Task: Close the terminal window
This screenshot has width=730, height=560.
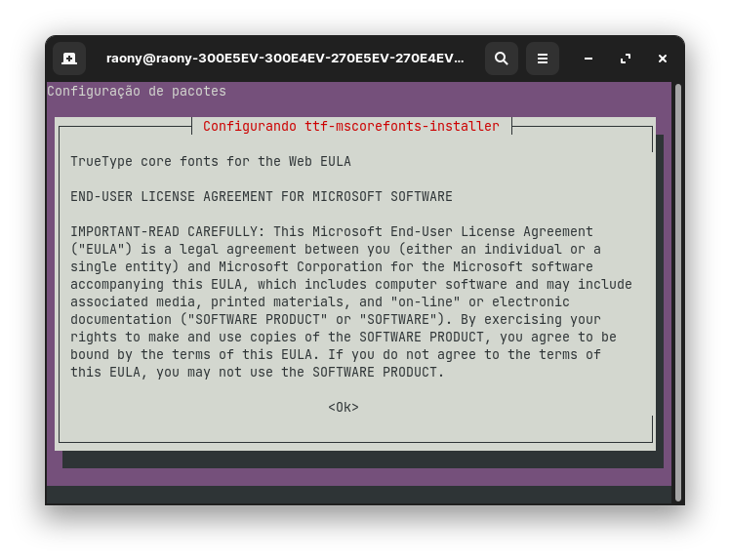Action: tap(663, 59)
